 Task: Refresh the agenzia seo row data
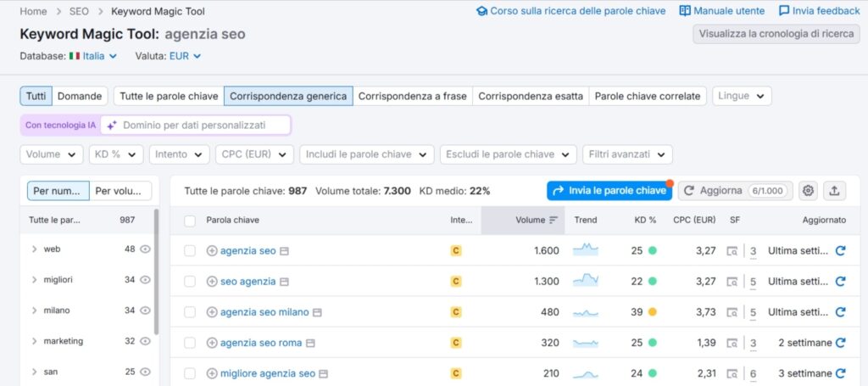[x=840, y=251]
